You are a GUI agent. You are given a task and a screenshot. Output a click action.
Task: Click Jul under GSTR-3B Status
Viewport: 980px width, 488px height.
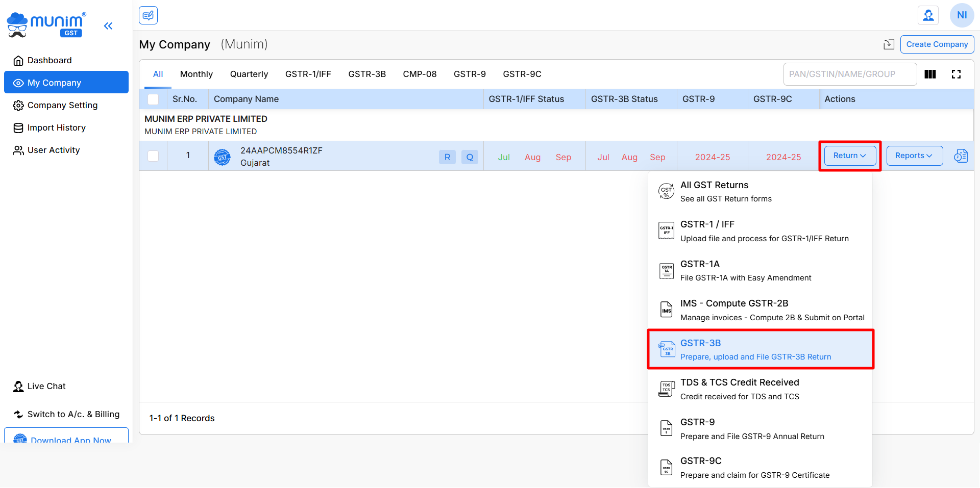point(603,157)
